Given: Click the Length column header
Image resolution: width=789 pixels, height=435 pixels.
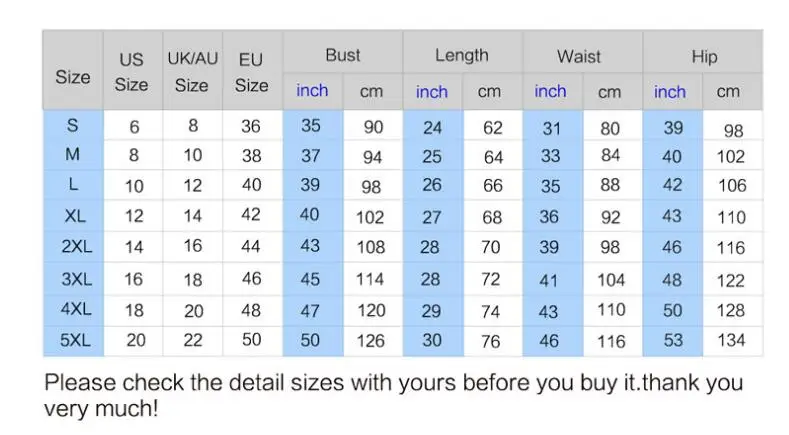Looking at the screenshot, I should [x=462, y=55].
